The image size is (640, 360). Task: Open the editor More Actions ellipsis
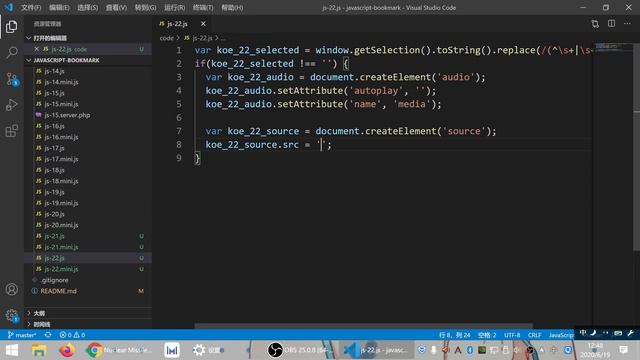click(627, 24)
